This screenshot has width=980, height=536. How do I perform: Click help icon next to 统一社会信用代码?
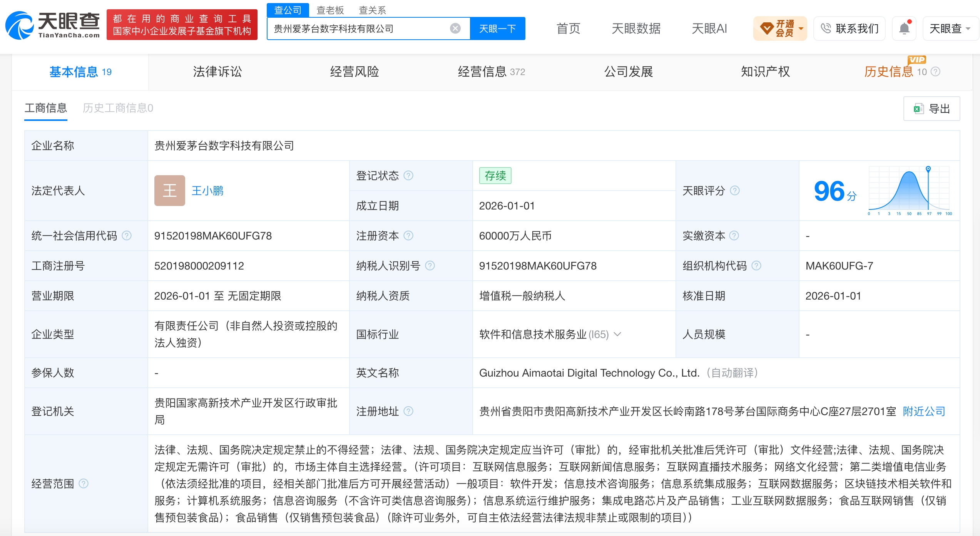(127, 236)
